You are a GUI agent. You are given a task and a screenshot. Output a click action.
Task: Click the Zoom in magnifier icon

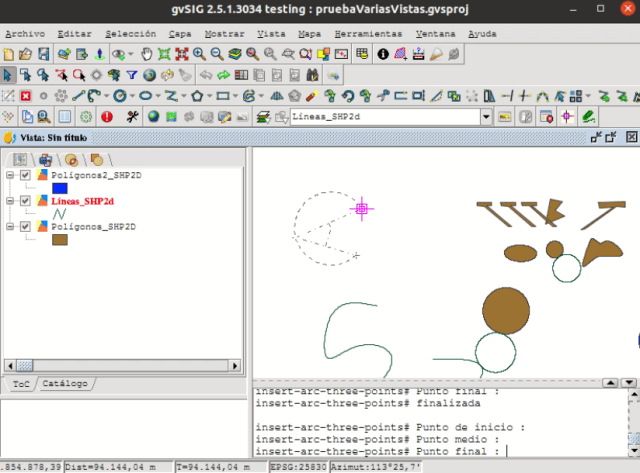(200, 54)
